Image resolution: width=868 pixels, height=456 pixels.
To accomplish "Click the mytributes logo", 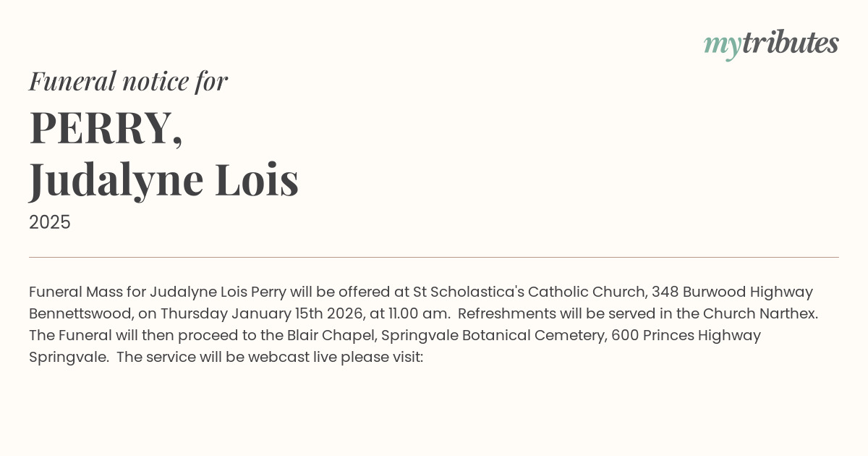I will [x=771, y=44].
